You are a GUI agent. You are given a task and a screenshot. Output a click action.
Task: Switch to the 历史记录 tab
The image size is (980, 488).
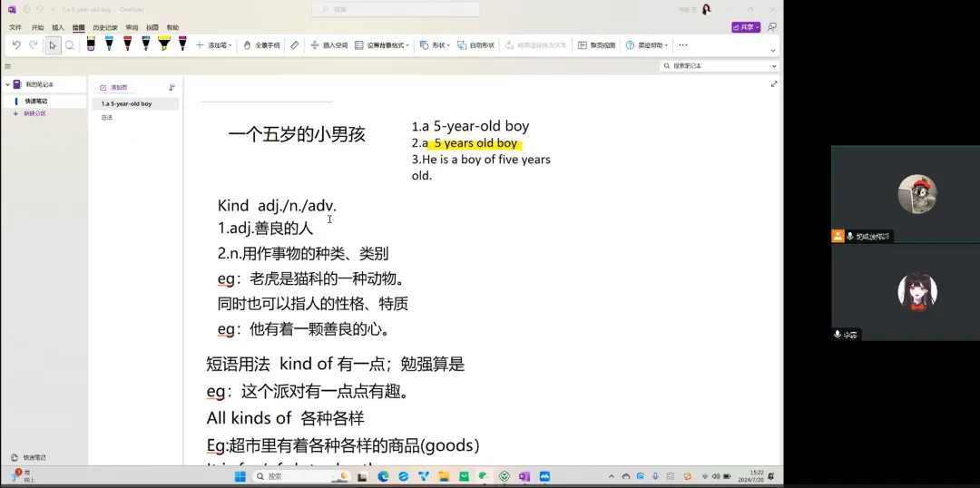(104, 27)
